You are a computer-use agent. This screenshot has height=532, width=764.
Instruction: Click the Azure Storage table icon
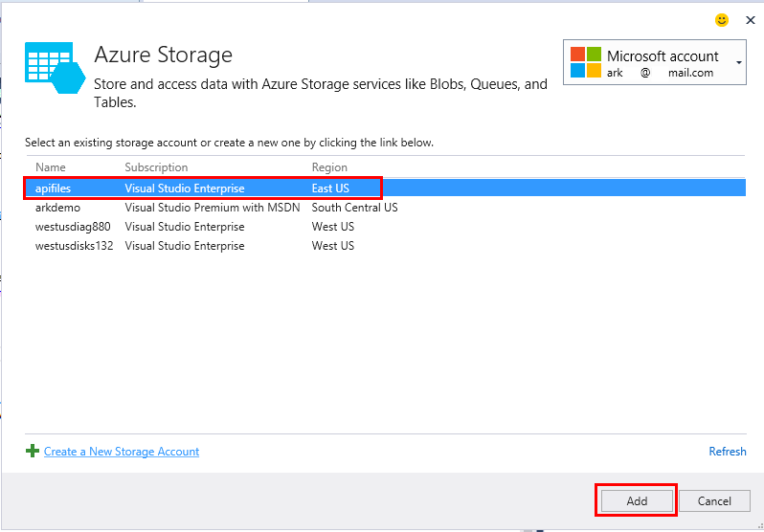click(x=54, y=67)
